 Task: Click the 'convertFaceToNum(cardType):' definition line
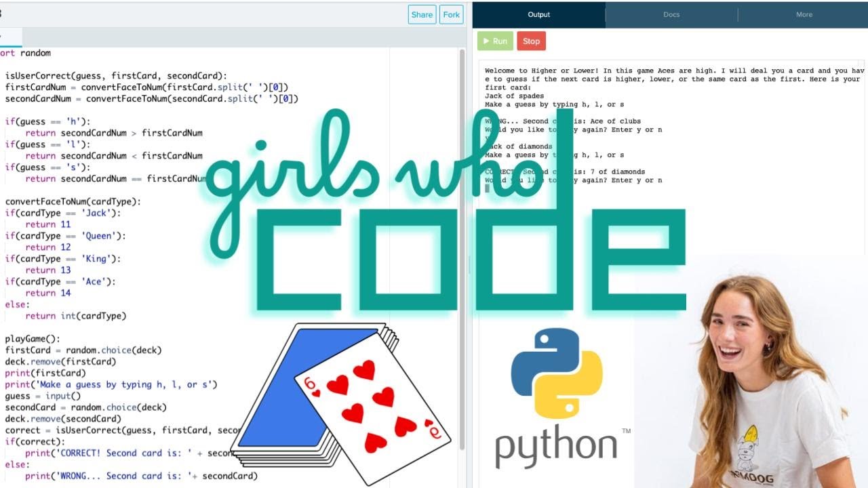click(x=73, y=202)
